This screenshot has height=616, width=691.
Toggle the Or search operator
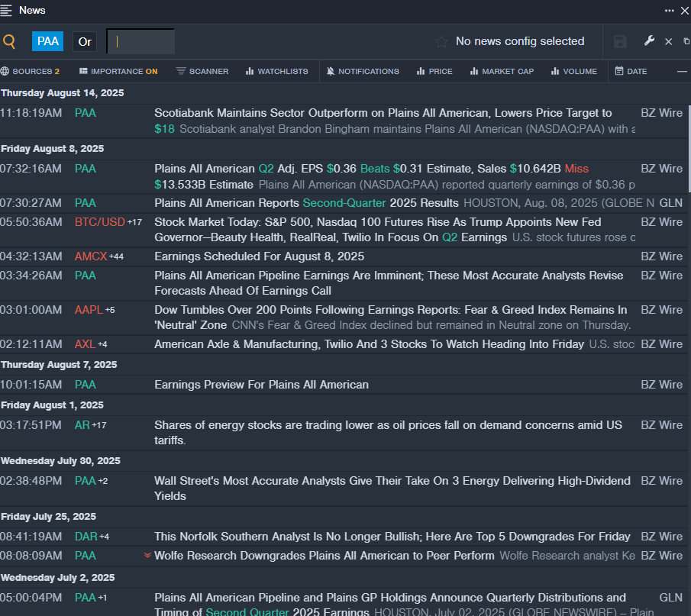85,41
